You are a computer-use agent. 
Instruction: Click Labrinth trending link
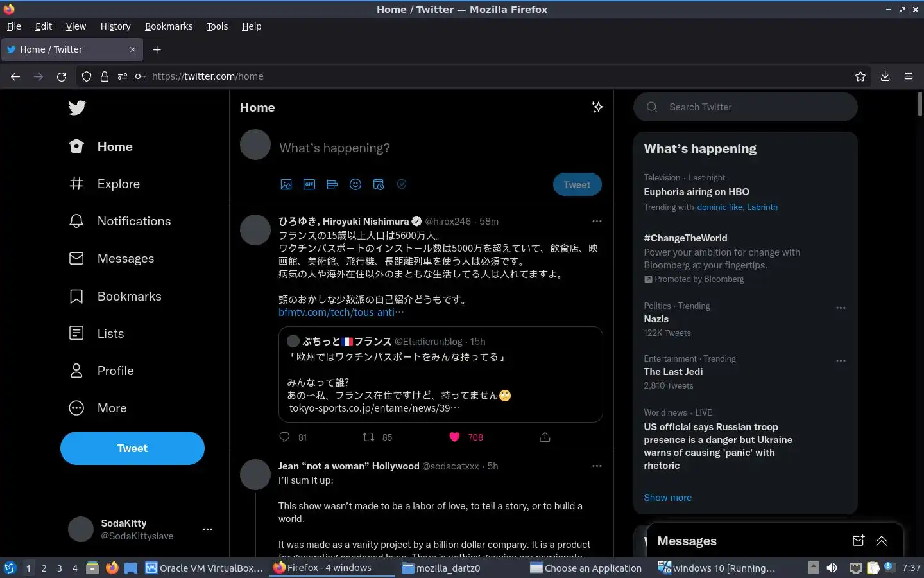tap(762, 207)
